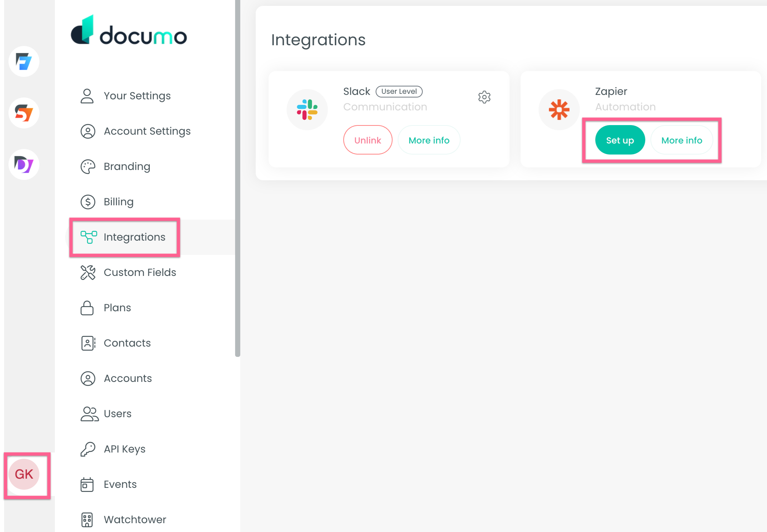Open Slack integration gear settings
This screenshot has height=532, width=767.
click(484, 97)
